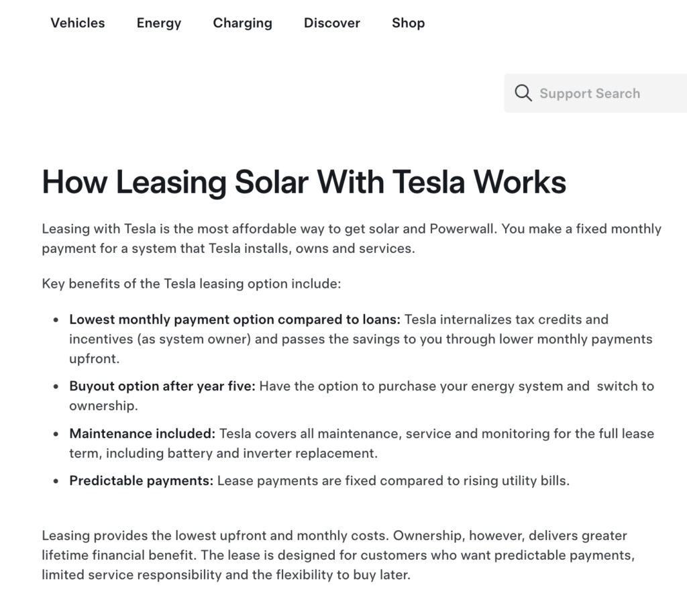The height and width of the screenshot is (616, 687).
Task: Click the "Predictable payments" bold label
Action: [141, 481]
